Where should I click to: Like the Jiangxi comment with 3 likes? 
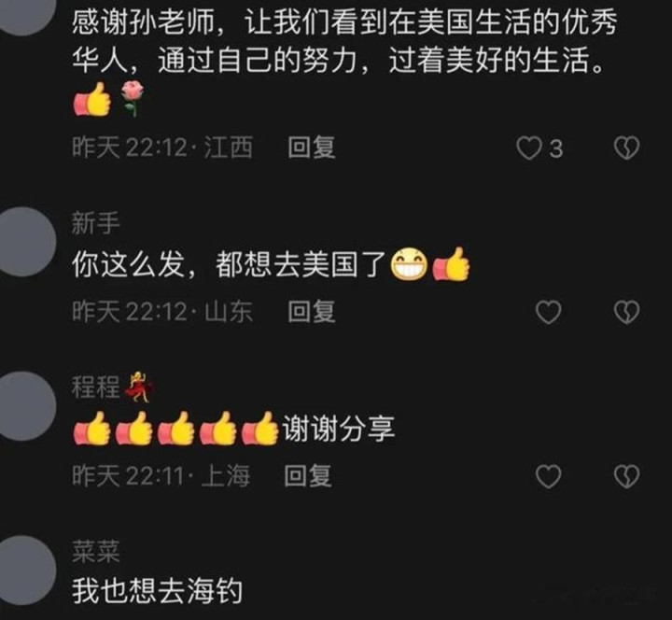point(528,148)
